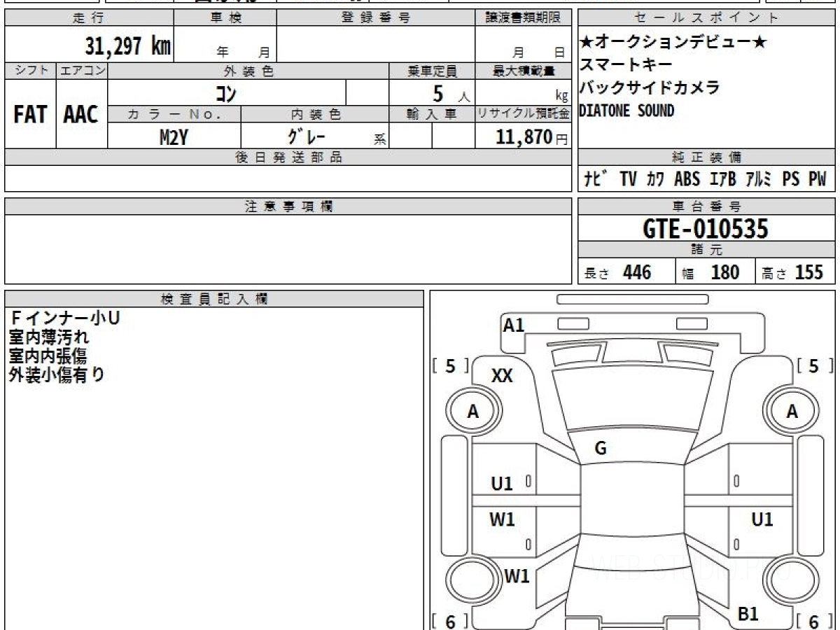Click the XX mark on the car diagram
Screen dimensions: 840x630
(502, 377)
